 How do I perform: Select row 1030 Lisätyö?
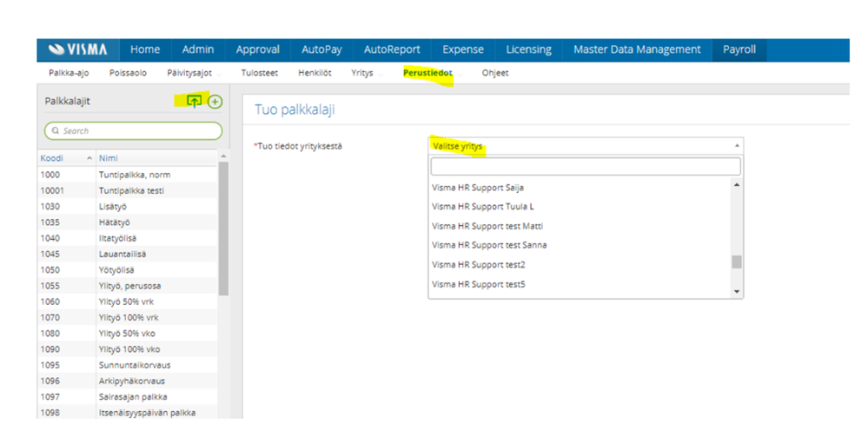(x=128, y=206)
